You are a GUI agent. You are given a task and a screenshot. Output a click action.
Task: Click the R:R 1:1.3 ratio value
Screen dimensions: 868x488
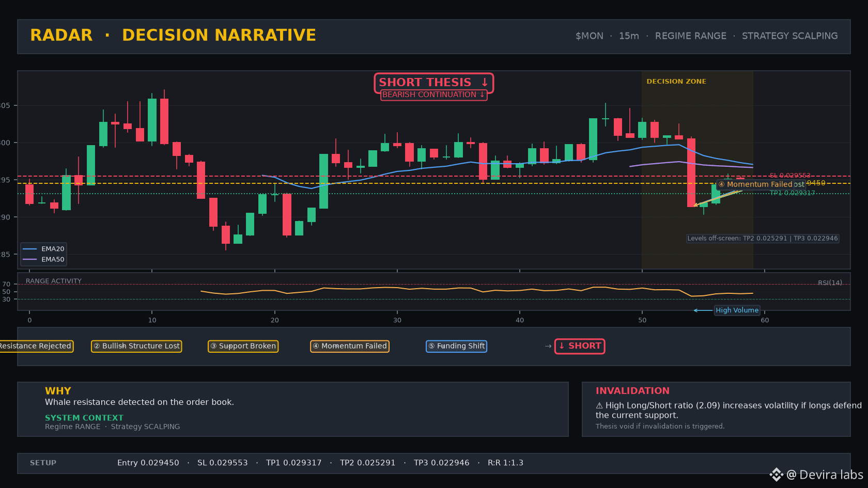point(505,463)
